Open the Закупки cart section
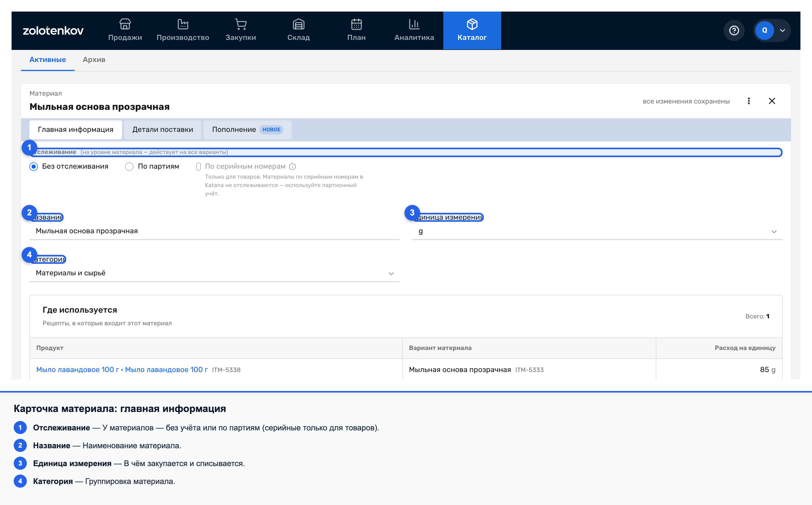Image resolution: width=812 pixels, height=505 pixels. [x=241, y=30]
